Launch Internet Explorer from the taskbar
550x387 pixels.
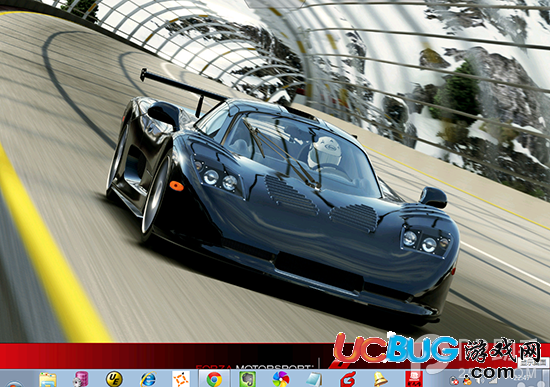pyautogui.click(x=148, y=379)
